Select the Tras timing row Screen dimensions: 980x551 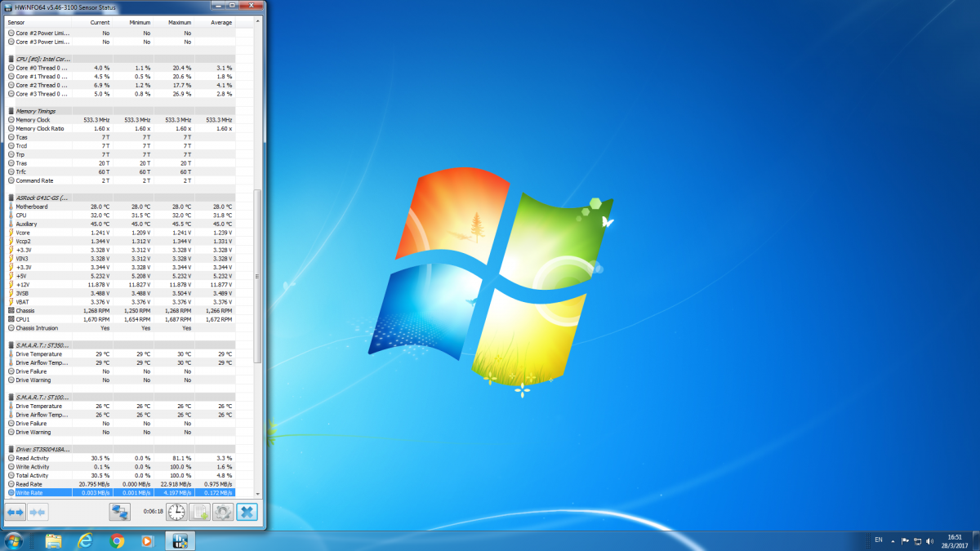coord(120,163)
